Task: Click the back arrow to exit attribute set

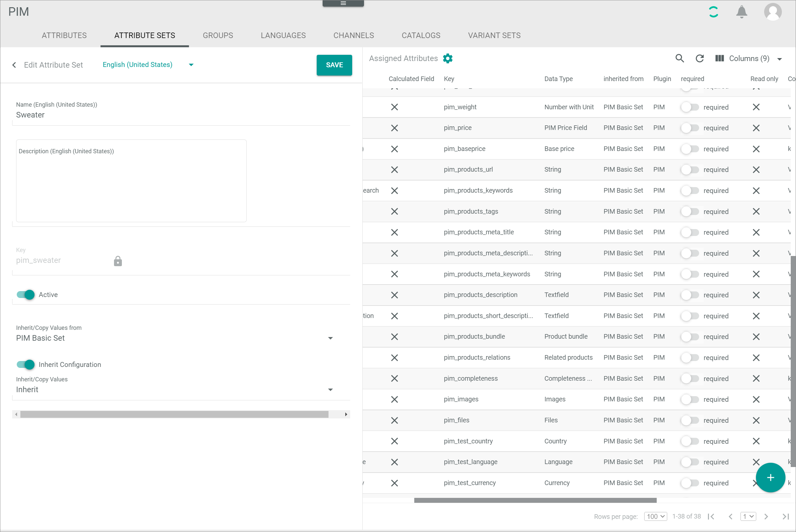Action: [x=14, y=65]
